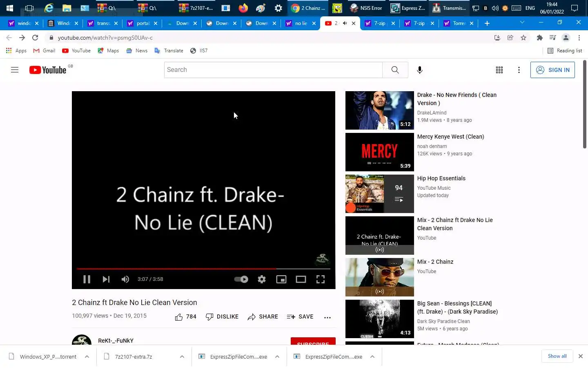The image size is (588, 368).
Task: Expand options for second ExpressZipFileCom exe download
Action: (x=372, y=357)
